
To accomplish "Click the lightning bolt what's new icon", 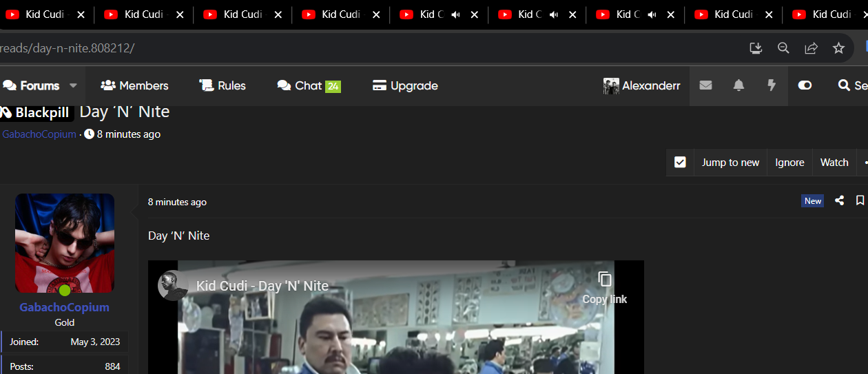I will (772, 85).
